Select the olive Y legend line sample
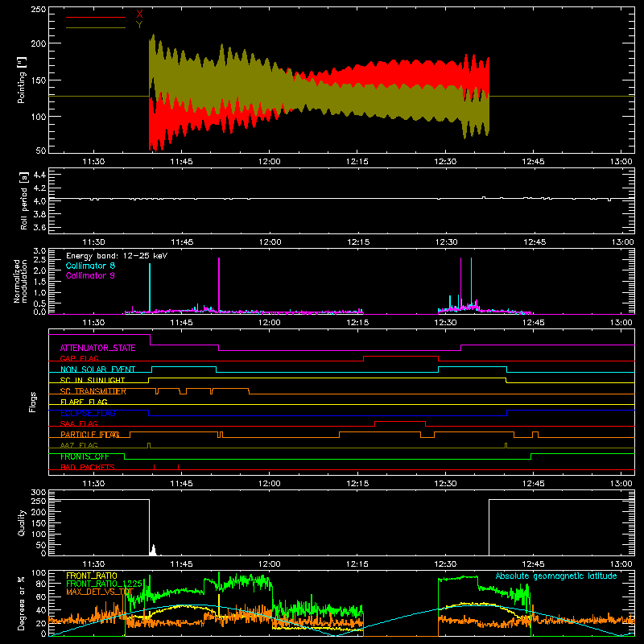This screenshot has width=644, height=644. [96, 27]
